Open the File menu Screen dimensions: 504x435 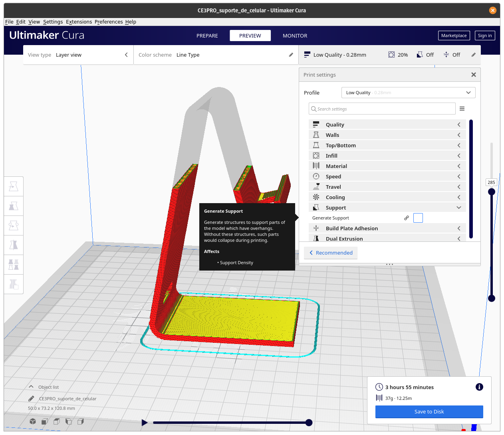[9, 22]
